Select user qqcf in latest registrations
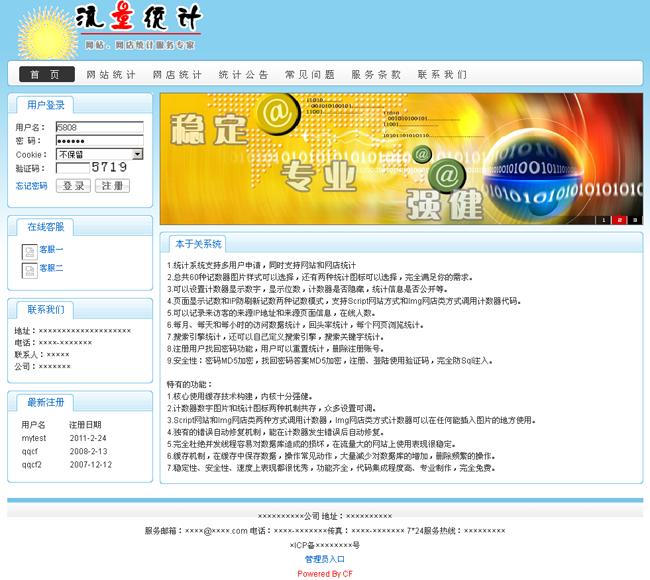This screenshot has width=650, height=580. [x=30, y=451]
